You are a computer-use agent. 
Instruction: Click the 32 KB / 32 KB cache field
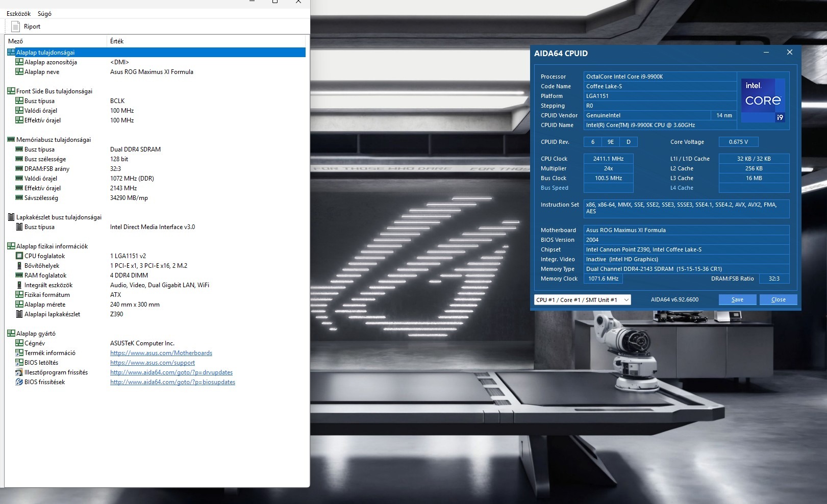[x=754, y=159]
